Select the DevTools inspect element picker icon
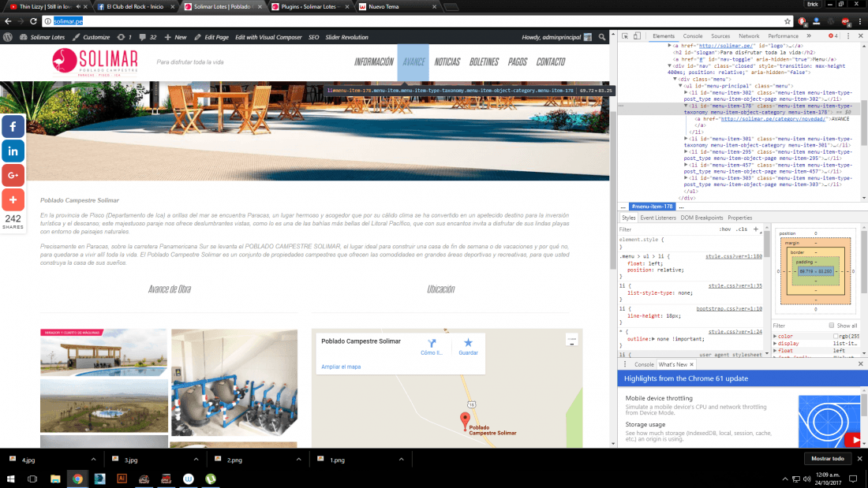Image resolution: width=868 pixels, height=488 pixels. pyautogui.click(x=625, y=36)
